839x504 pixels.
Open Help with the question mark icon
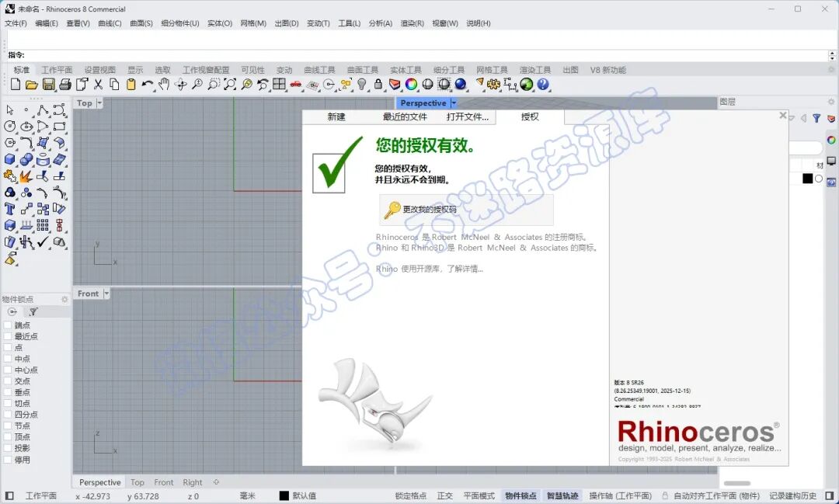[x=543, y=85]
